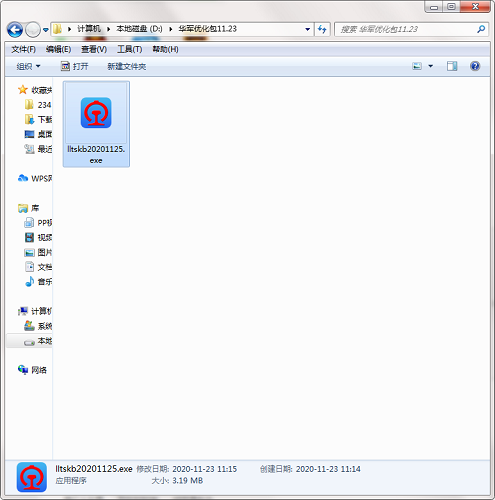
Task: Toggle the preview pane icon
Action: [452, 66]
